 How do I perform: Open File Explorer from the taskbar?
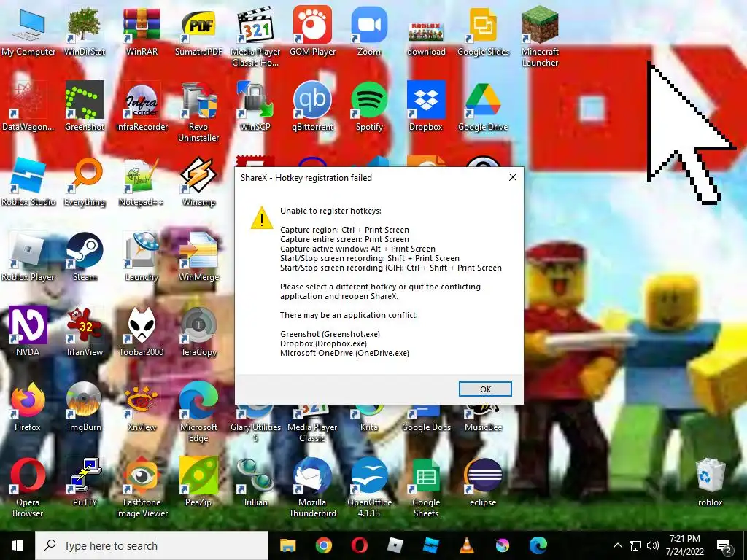[x=287, y=545]
